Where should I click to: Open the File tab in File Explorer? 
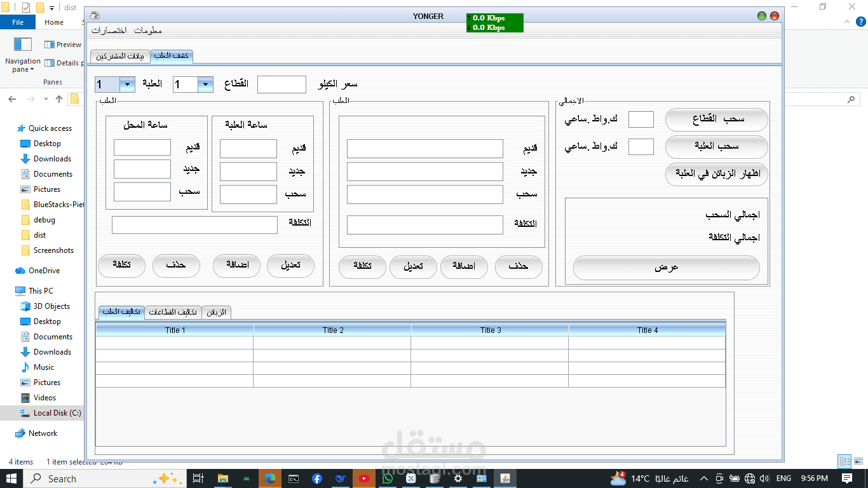click(18, 22)
